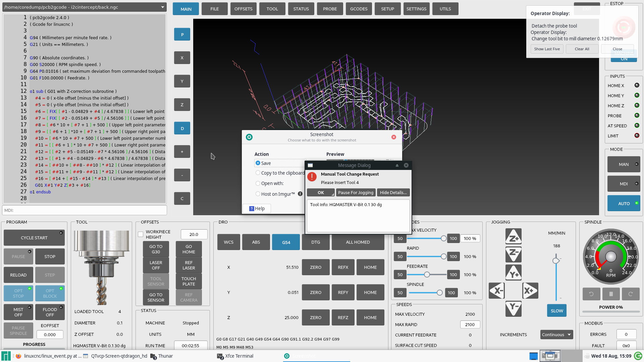This screenshot has width=644, height=362.
Task: Click CYCLE START button
Action: [x=34, y=238]
